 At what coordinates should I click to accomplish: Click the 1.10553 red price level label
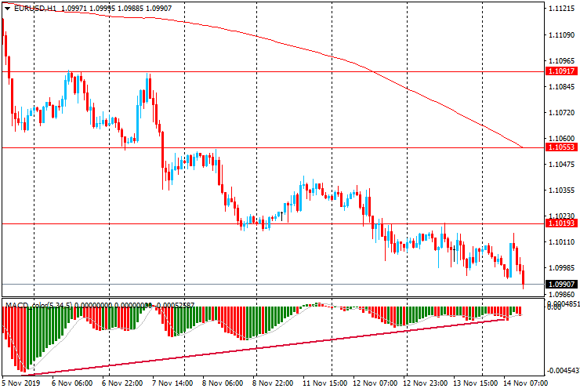click(x=561, y=147)
